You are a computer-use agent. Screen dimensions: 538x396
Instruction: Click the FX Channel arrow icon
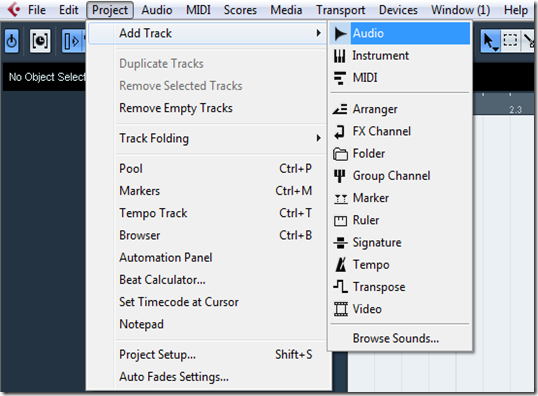(x=340, y=132)
